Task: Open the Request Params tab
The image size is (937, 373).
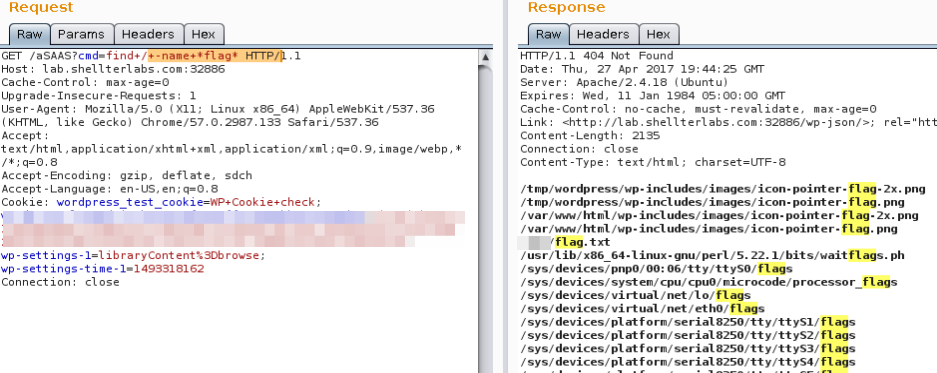Action: point(81,34)
